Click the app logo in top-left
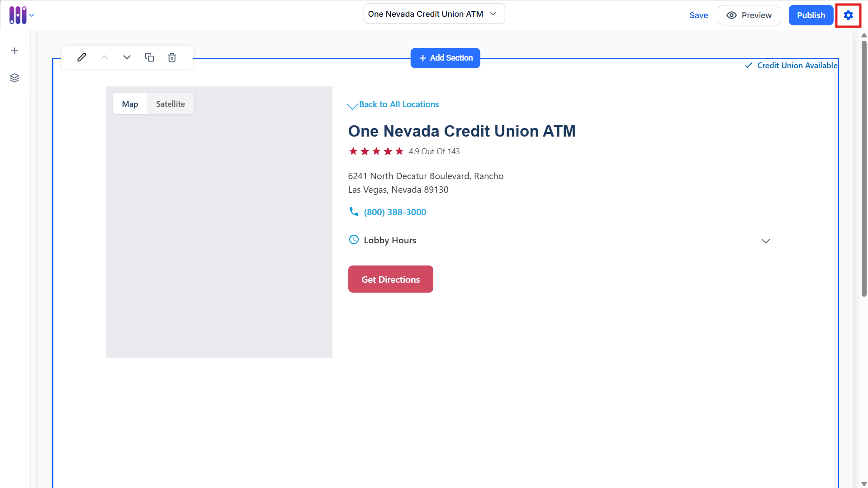Image resolution: width=868 pixels, height=488 pixels. [18, 15]
